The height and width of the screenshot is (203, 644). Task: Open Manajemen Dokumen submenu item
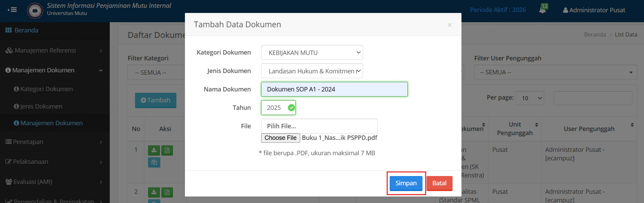tap(55, 123)
